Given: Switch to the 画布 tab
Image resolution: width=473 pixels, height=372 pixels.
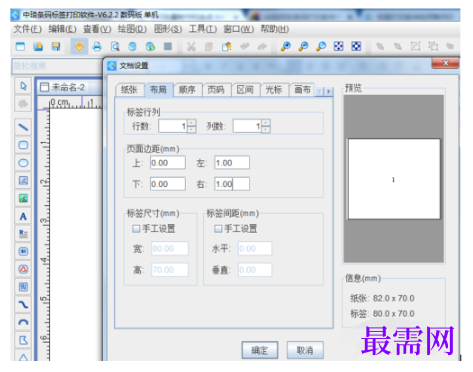Looking at the screenshot, I should [303, 90].
